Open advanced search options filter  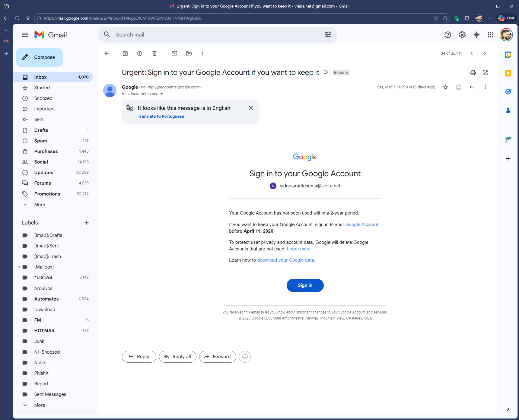pos(328,35)
